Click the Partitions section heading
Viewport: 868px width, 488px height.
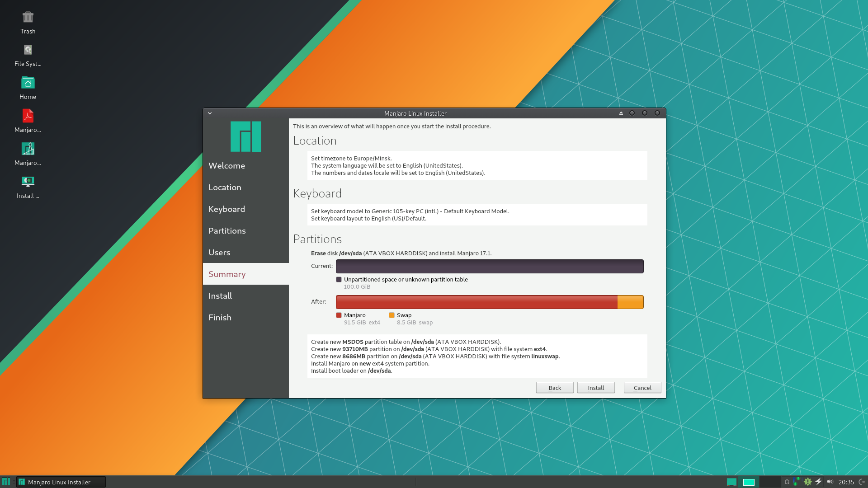coord(317,239)
